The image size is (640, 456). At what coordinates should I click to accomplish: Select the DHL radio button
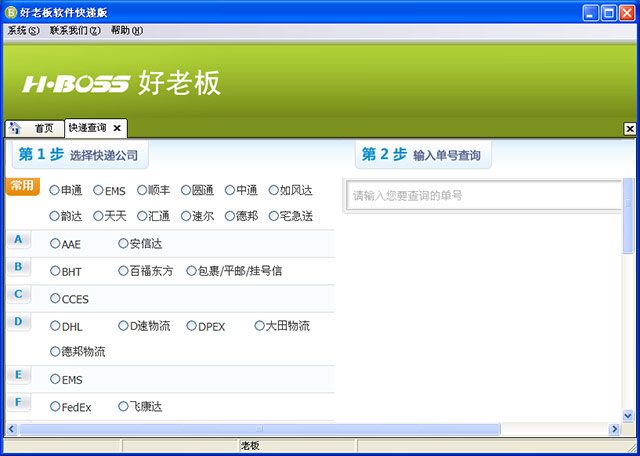pos(55,326)
